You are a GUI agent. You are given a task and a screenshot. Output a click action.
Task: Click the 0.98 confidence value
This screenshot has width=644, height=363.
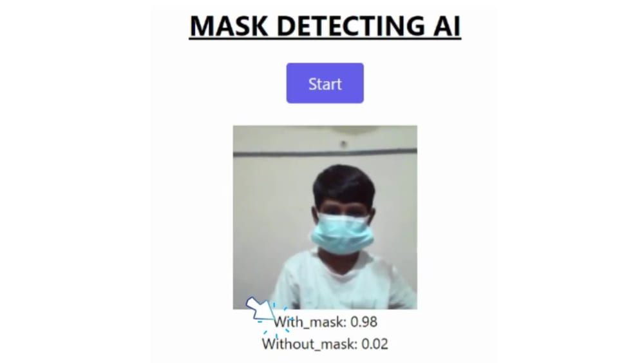(x=364, y=322)
